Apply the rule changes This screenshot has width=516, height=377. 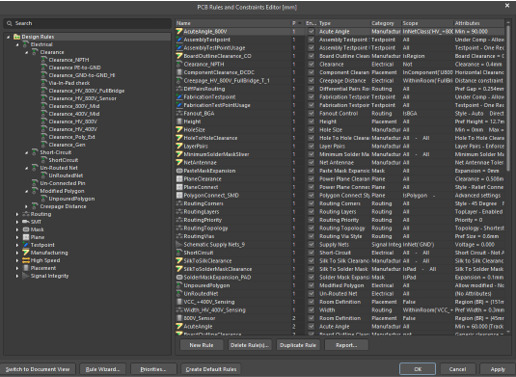click(498, 369)
